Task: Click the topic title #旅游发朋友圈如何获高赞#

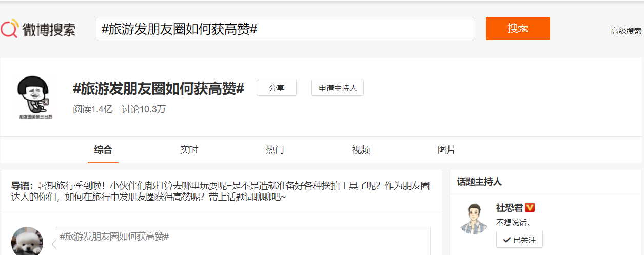Action: point(159,88)
